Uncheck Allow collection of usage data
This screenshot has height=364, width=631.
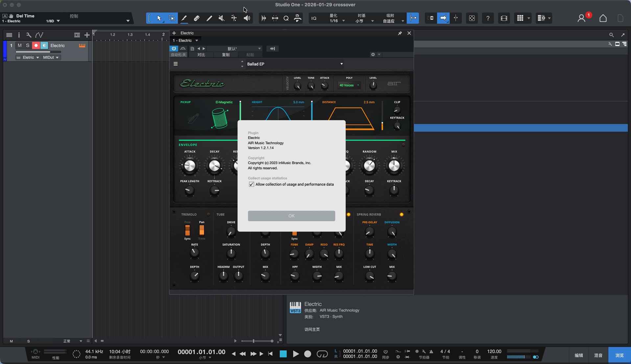point(251,184)
